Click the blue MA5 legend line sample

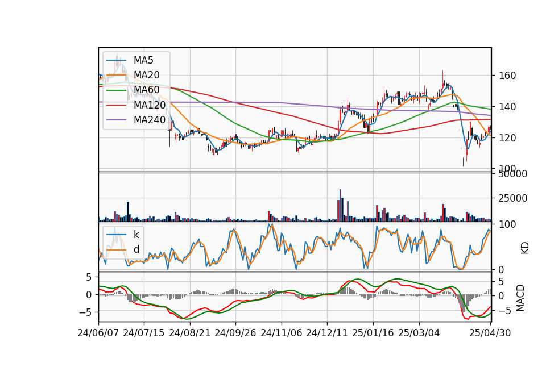coord(116,60)
